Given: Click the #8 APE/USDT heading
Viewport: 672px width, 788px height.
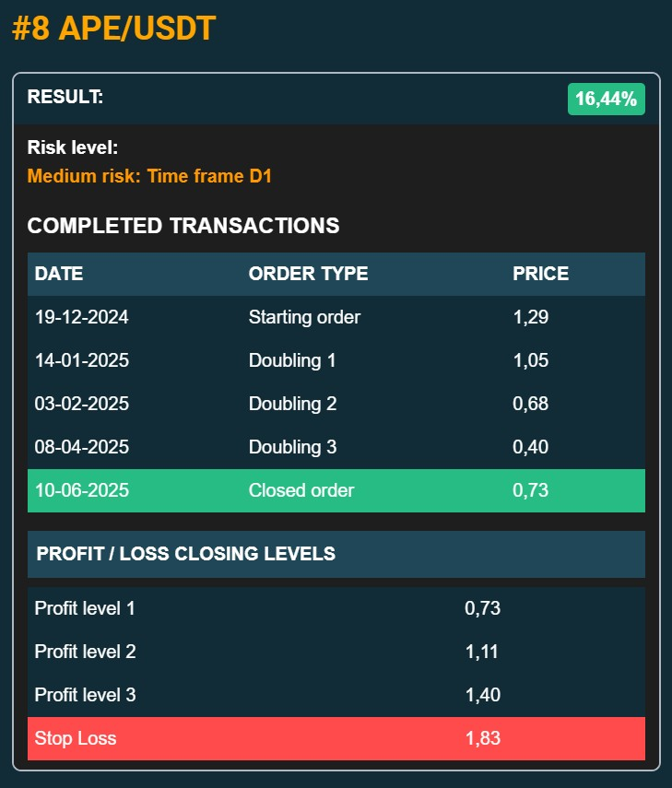Looking at the screenshot, I should point(113,29).
